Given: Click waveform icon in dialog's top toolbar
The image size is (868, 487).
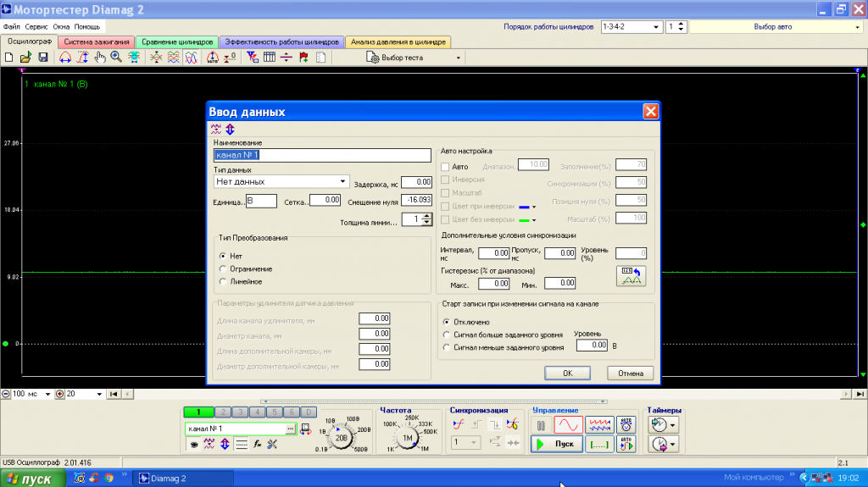Looking at the screenshot, I should pyautogui.click(x=216, y=129).
